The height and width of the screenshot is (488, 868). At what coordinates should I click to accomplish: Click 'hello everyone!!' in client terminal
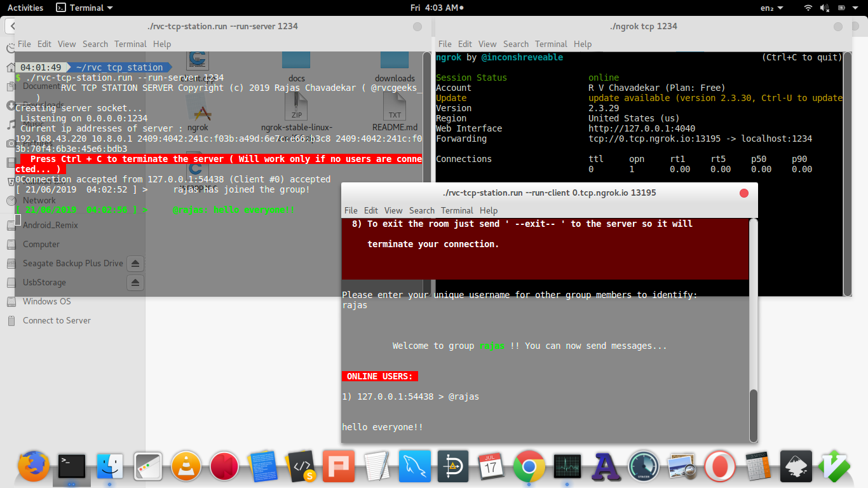point(383,427)
